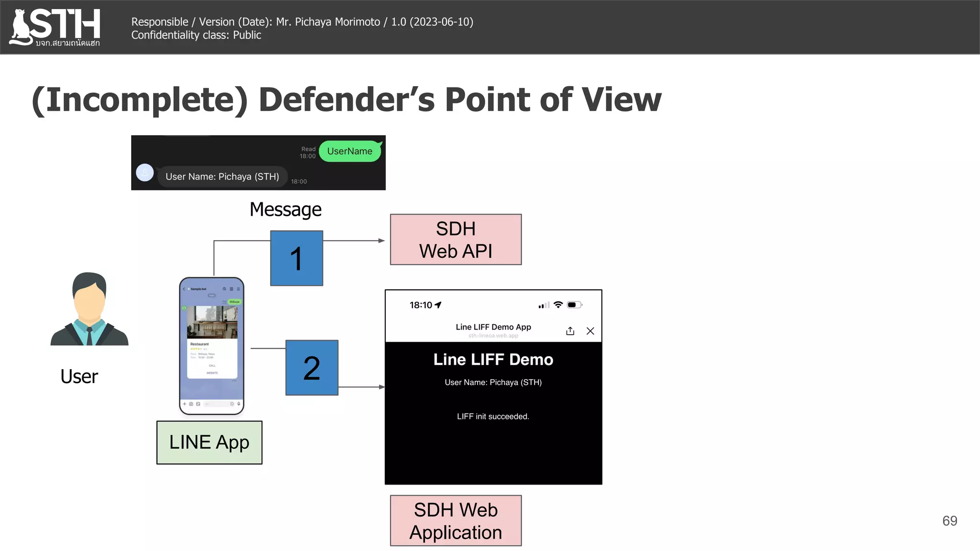980x551 pixels.
Task: Tap WEBSITE link on restaurant card
Action: pos(212,373)
